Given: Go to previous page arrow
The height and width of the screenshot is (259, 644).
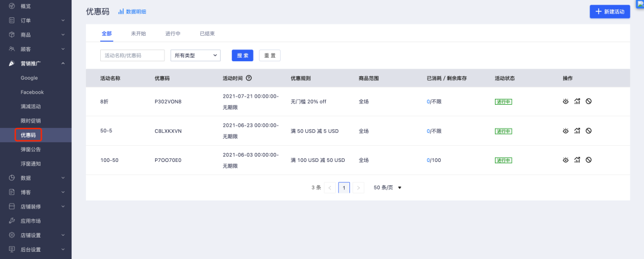Looking at the screenshot, I should coord(329,188).
